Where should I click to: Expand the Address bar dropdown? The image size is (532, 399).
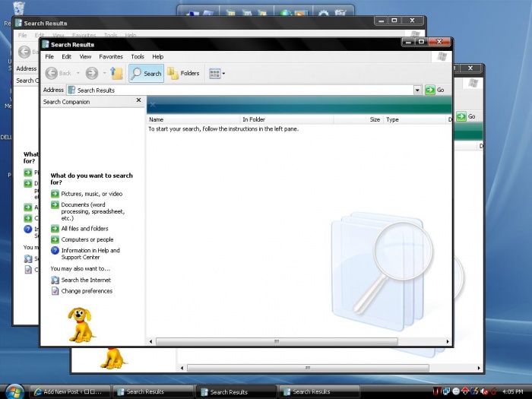[417, 90]
